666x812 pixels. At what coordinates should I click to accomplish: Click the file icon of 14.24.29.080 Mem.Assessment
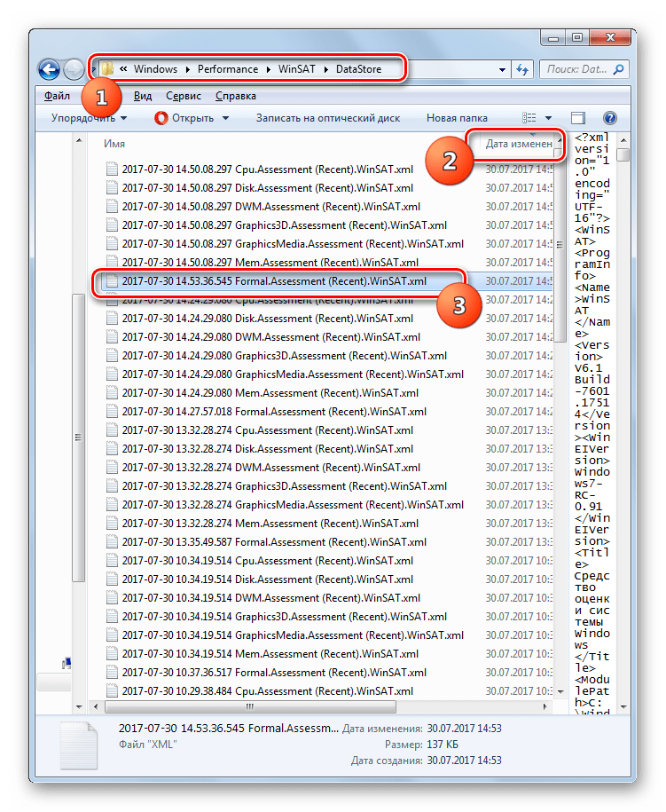[112, 393]
